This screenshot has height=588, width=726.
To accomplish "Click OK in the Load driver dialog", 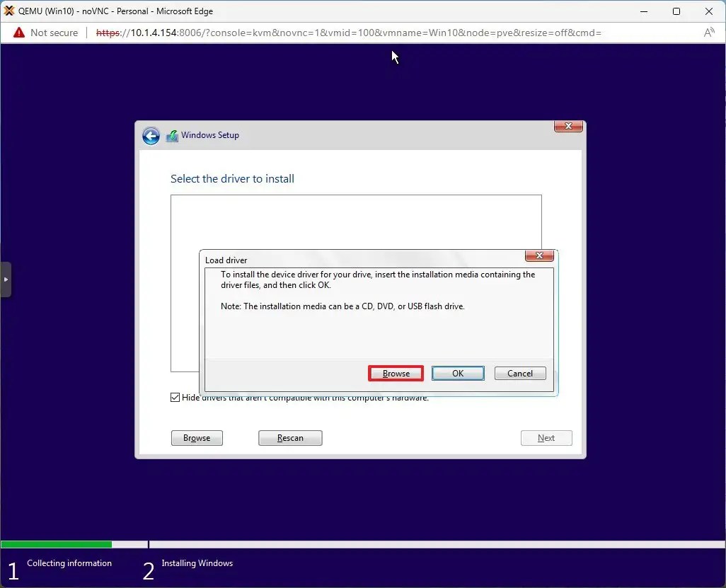I will pyautogui.click(x=458, y=373).
